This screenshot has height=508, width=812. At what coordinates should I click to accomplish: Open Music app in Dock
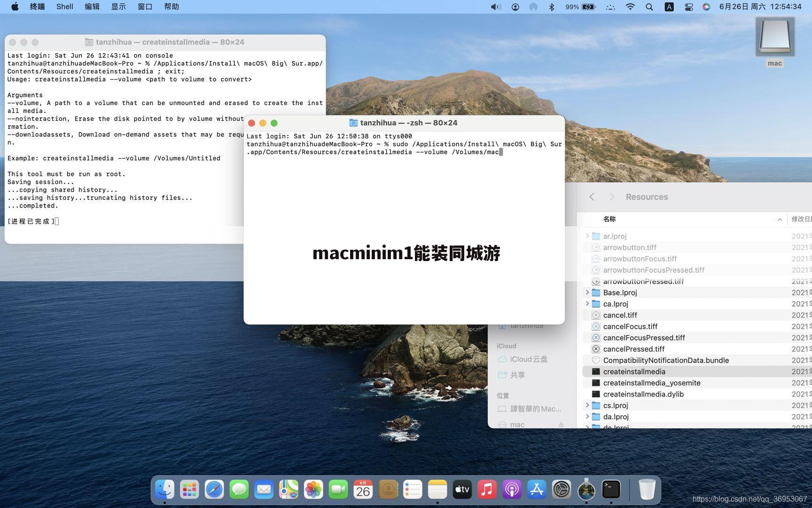pyautogui.click(x=487, y=490)
